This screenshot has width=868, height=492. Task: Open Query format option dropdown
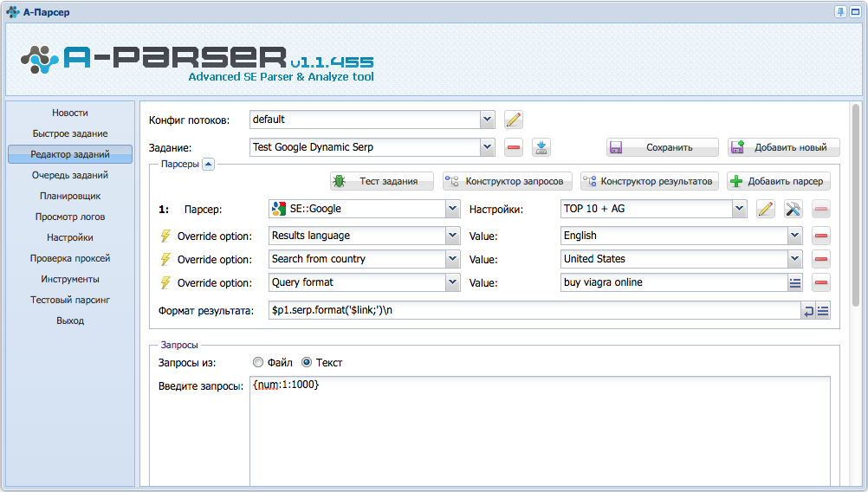tap(453, 282)
